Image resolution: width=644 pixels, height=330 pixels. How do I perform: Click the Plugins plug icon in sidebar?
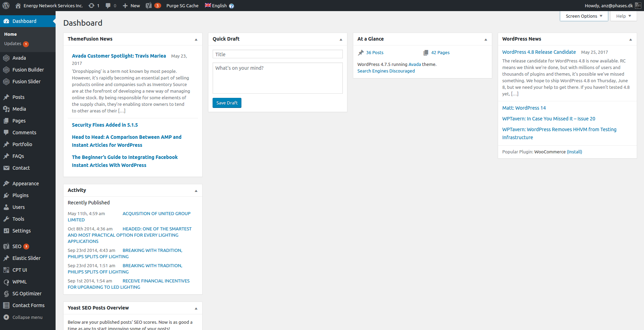(x=6, y=195)
